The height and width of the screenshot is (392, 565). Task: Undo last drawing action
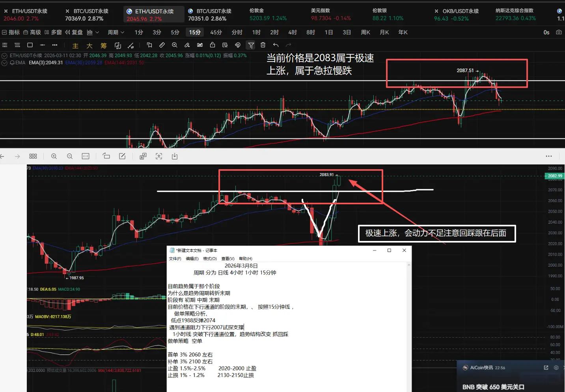coord(276,45)
